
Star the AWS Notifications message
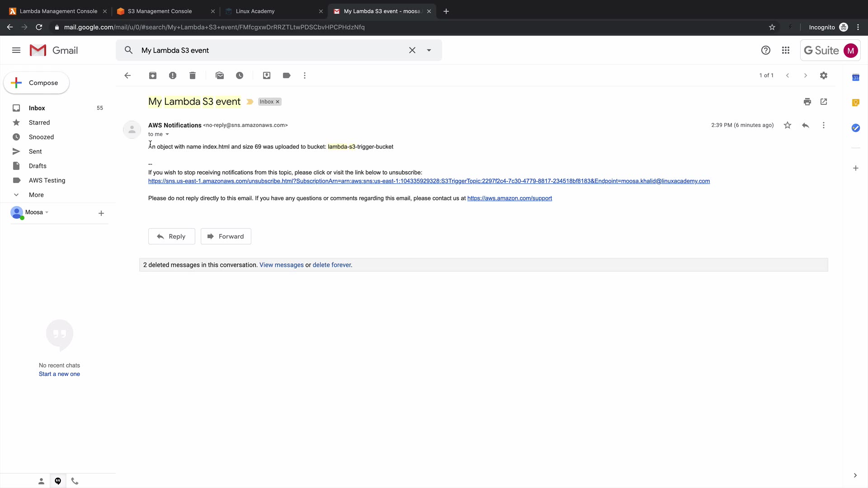click(788, 125)
